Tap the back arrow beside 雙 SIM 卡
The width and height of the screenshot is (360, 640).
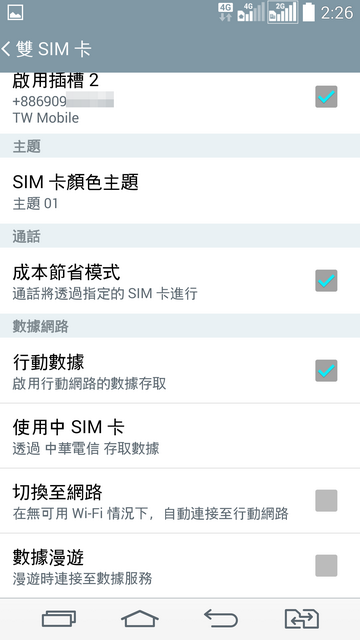point(6,49)
